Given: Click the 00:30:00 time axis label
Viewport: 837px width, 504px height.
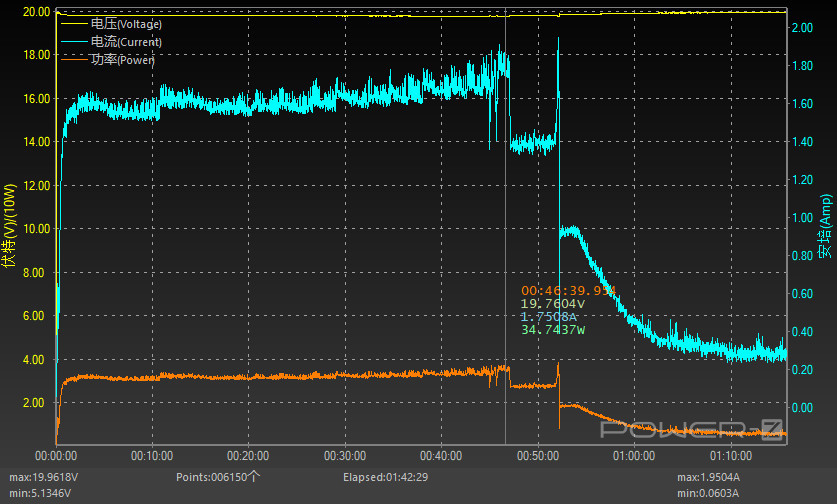Looking at the screenshot, I should coord(345,456).
